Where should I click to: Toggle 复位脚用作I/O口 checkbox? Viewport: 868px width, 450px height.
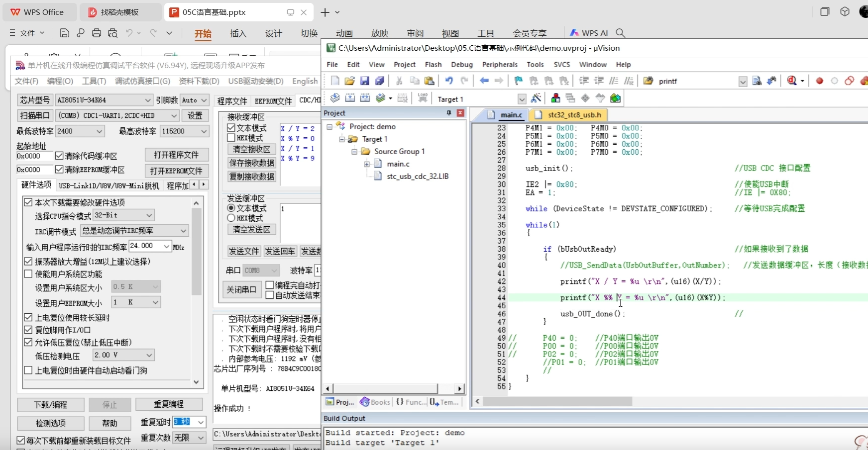pyautogui.click(x=28, y=330)
